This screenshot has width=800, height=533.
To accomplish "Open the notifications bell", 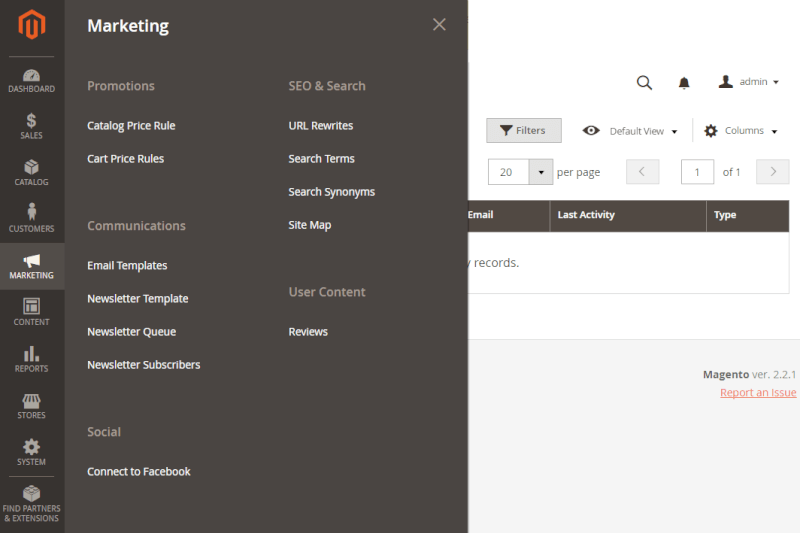I will coord(684,83).
